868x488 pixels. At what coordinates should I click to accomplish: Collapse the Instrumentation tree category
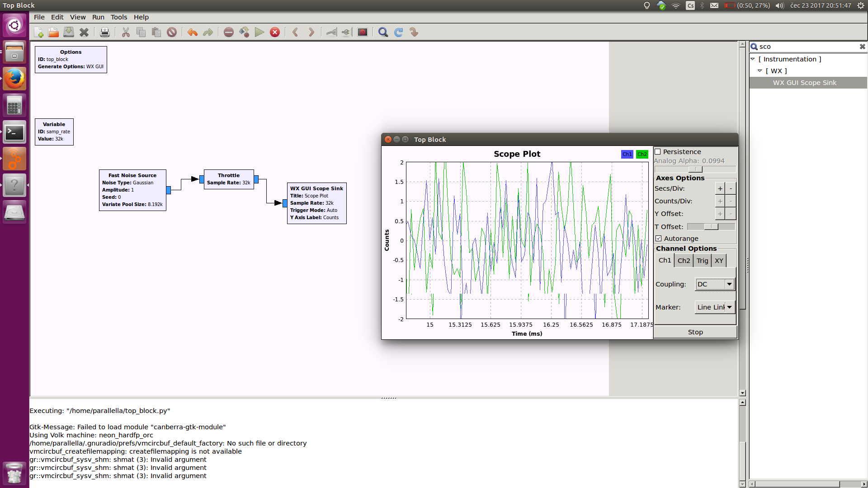753,59
